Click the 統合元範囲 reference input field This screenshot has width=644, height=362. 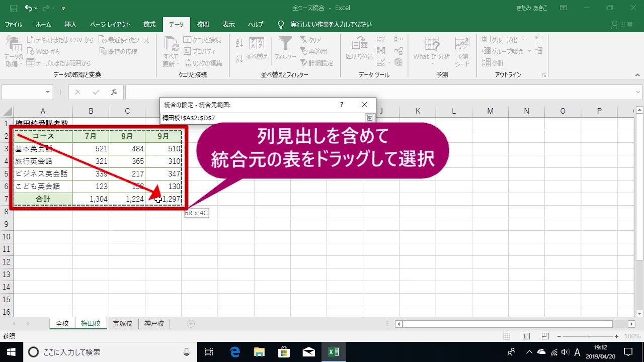click(x=263, y=118)
